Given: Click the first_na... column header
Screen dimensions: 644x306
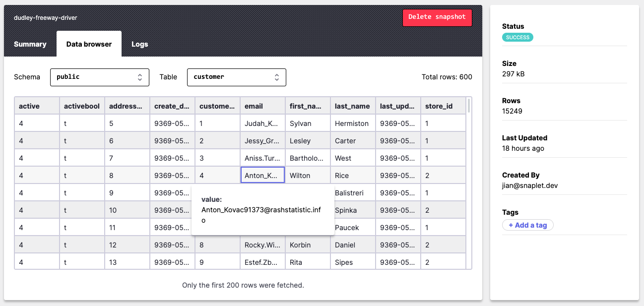Looking at the screenshot, I should tap(308, 106).
